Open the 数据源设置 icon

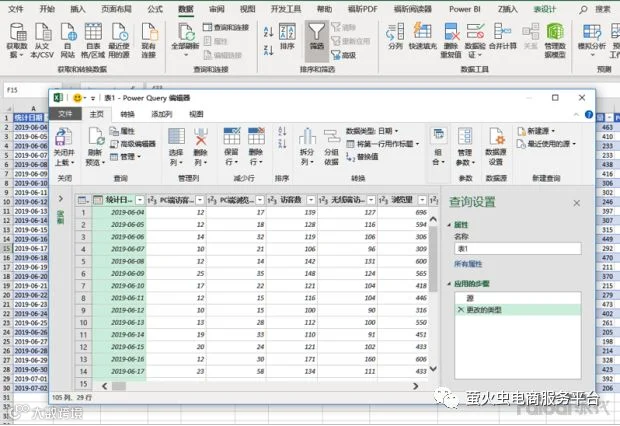pyautogui.click(x=496, y=137)
